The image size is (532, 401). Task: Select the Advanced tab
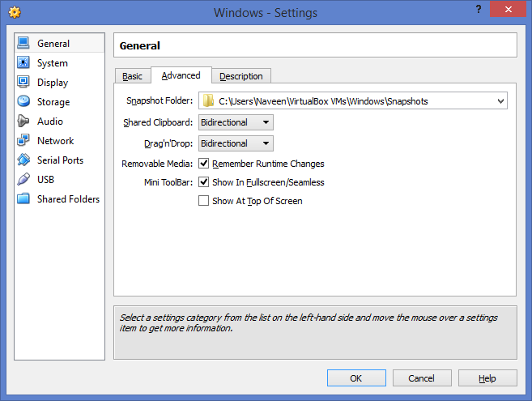(181, 75)
